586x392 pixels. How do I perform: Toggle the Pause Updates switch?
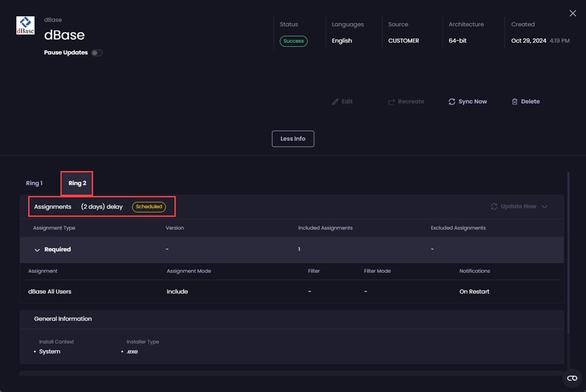(x=97, y=53)
